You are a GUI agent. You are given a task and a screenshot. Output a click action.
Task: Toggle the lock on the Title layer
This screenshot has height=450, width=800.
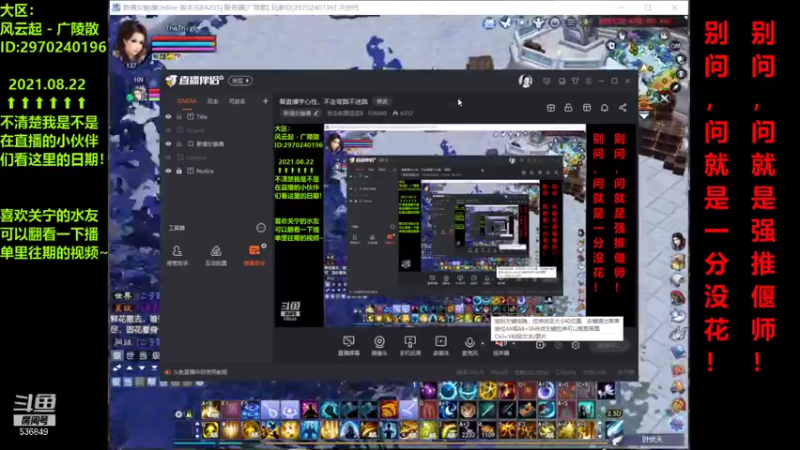[179, 117]
